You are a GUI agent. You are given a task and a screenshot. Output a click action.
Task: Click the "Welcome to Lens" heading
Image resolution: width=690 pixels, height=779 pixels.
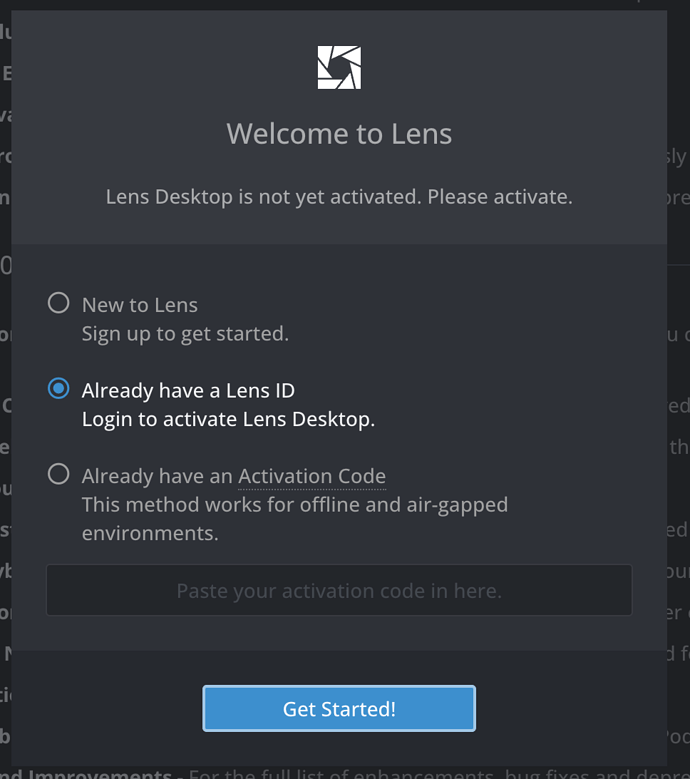pyautogui.click(x=339, y=134)
